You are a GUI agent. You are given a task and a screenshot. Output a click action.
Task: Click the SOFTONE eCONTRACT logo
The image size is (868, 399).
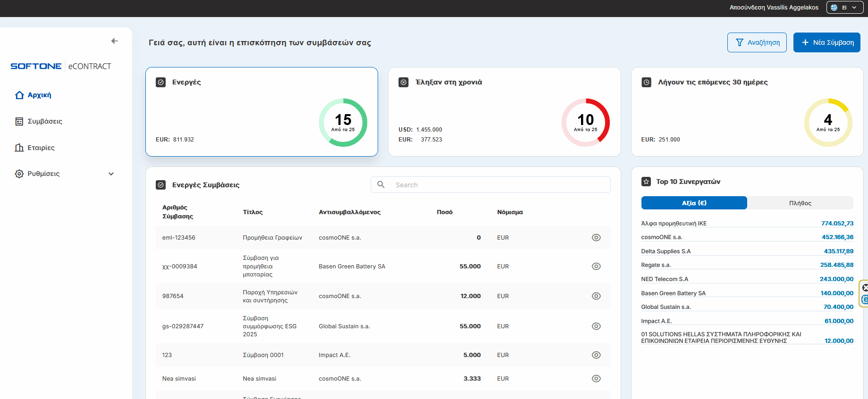(61, 66)
